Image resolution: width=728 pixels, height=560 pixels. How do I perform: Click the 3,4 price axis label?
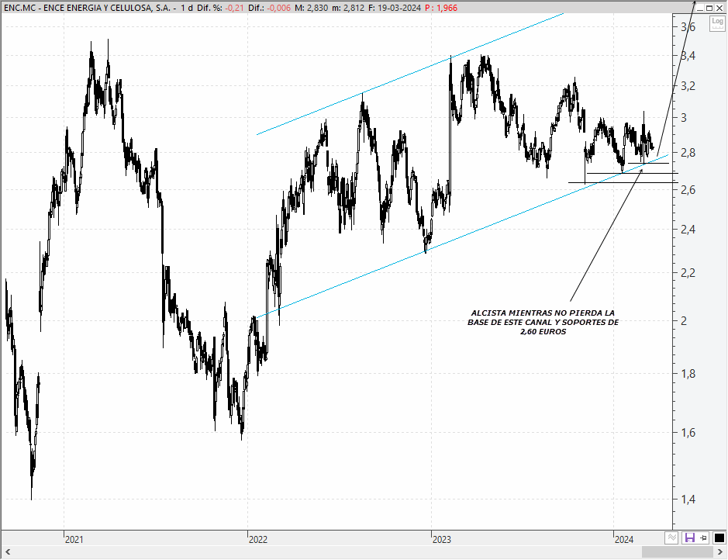click(x=688, y=56)
